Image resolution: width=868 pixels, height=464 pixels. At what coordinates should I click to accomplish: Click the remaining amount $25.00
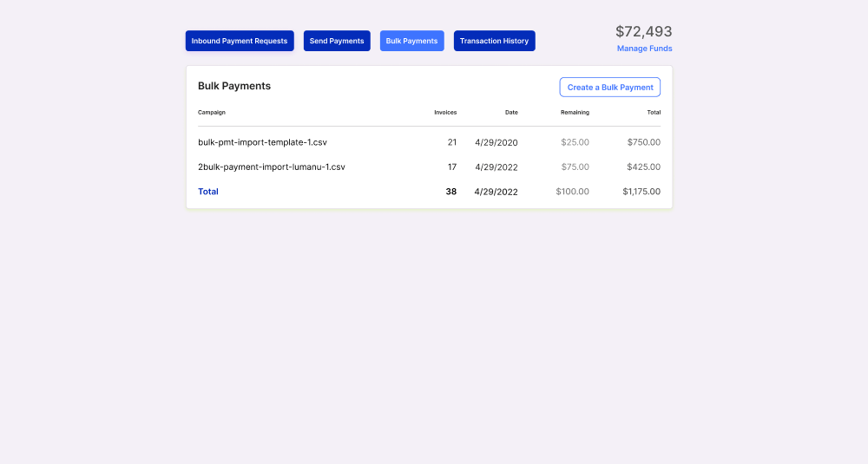tap(575, 142)
